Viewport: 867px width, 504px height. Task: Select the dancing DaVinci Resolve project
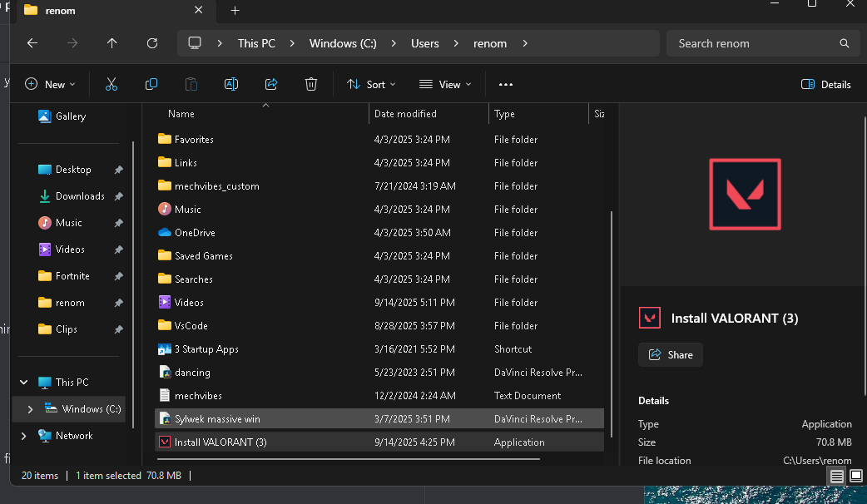379,373
